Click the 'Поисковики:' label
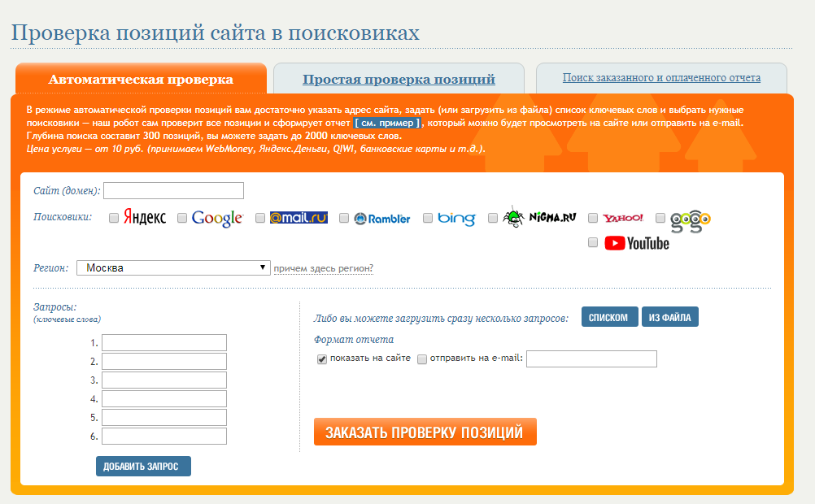The image size is (815, 504). pos(63,217)
